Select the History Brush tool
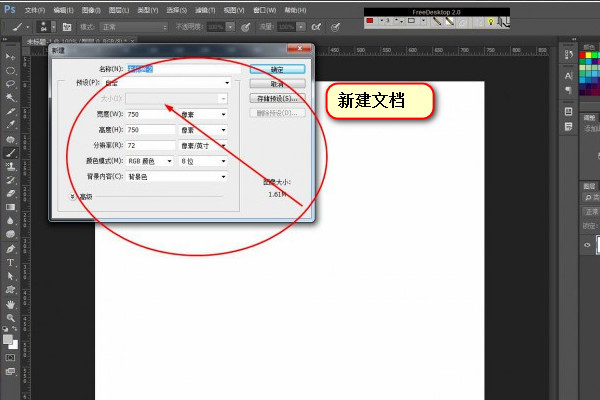Viewport: 600px width, 400px height. 10,180
